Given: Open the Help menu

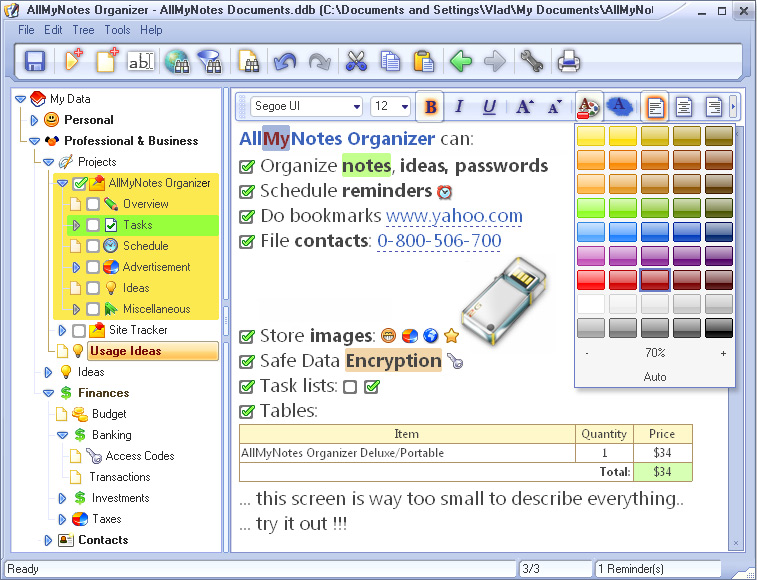Looking at the screenshot, I should [151, 30].
